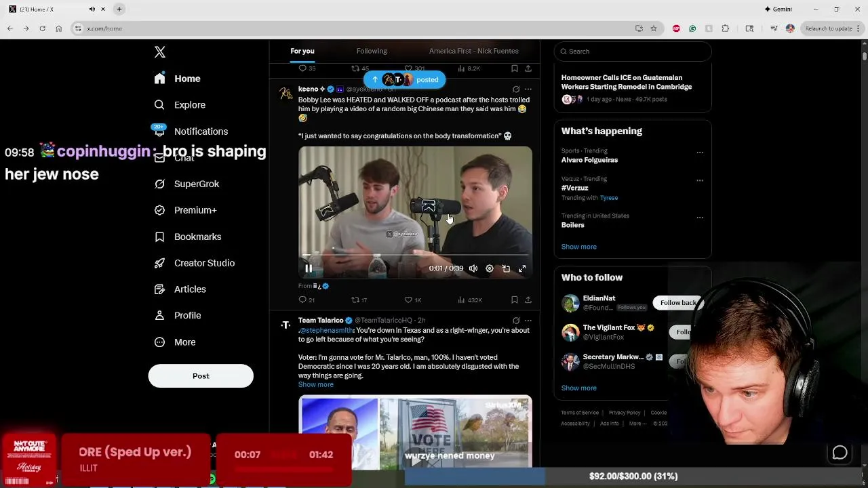
Task: Share keeno's Bobby Lee post
Action: 528,300
